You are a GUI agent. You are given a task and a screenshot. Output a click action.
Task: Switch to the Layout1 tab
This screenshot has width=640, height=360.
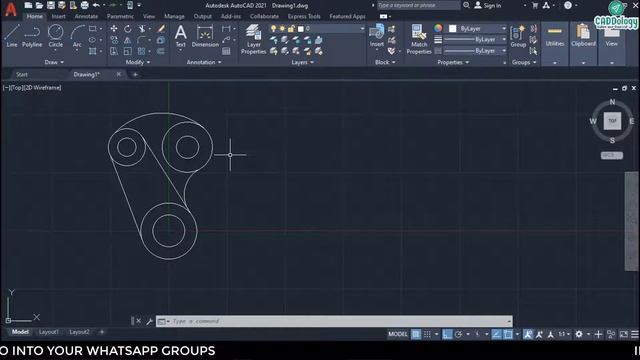49,332
